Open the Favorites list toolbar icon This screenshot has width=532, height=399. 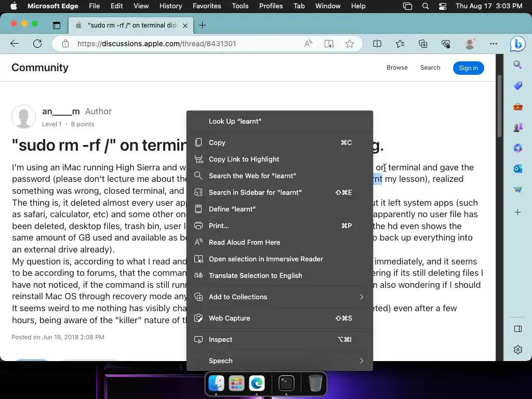[400, 44]
